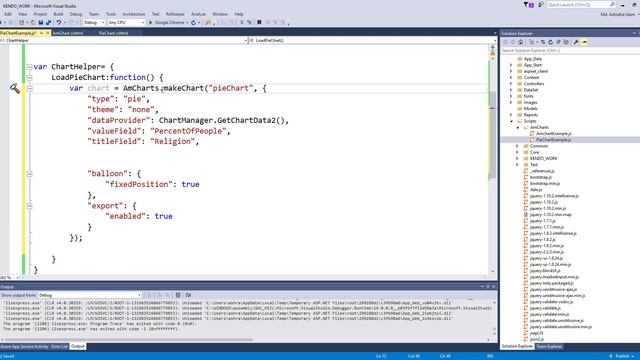Collapse the var ChartHelper code block
This screenshot has width=640, height=360.
pyautogui.click(x=29, y=67)
